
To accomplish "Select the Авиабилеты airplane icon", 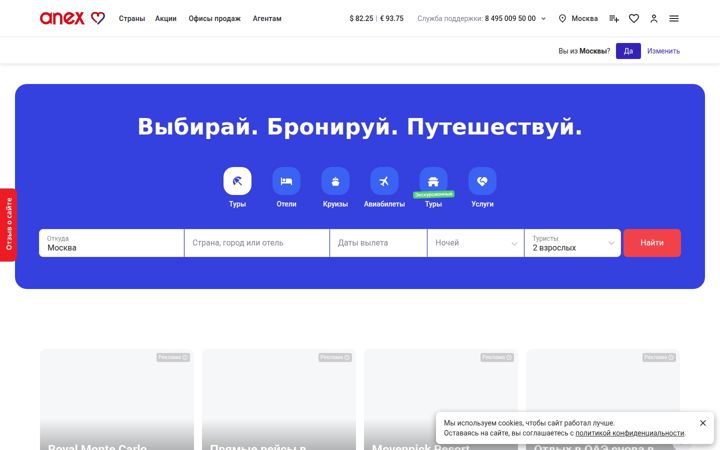I will point(384,181).
